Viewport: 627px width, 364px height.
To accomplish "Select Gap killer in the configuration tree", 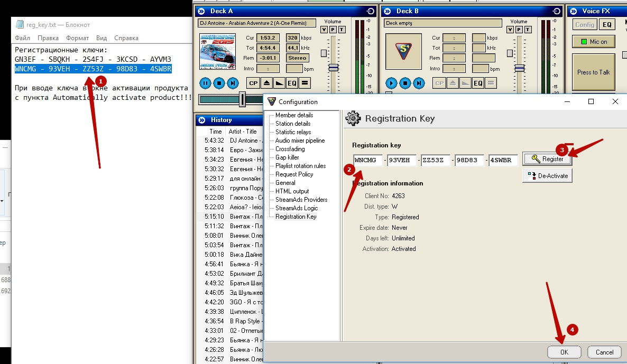I will 287,157.
